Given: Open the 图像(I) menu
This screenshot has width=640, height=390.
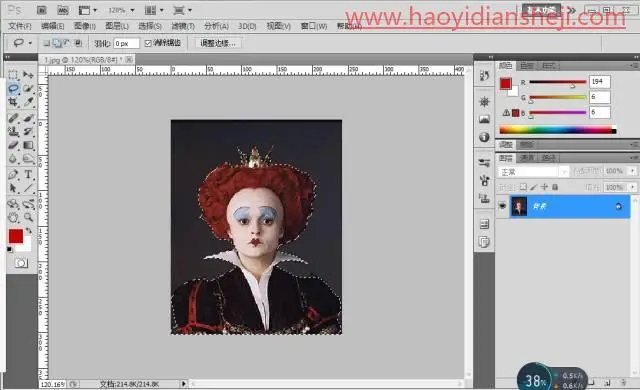Looking at the screenshot, I should pyautogui.click(x=84, y=26).
